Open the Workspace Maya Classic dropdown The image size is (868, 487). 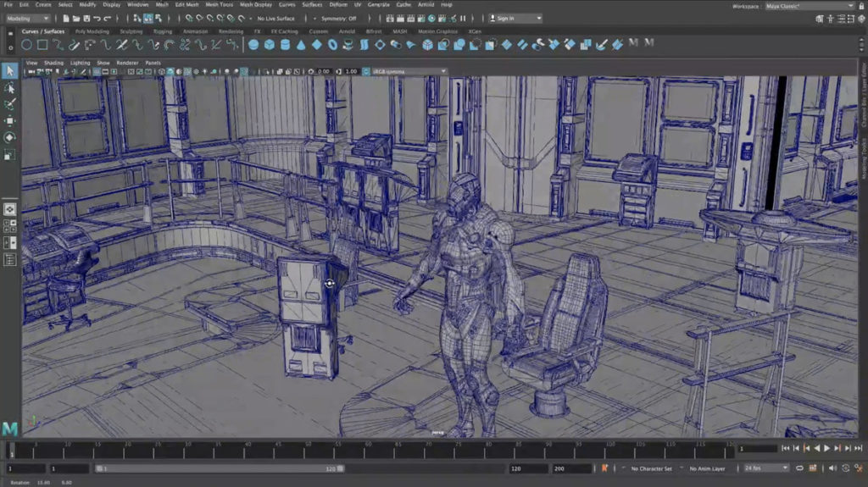click(810, 6)
